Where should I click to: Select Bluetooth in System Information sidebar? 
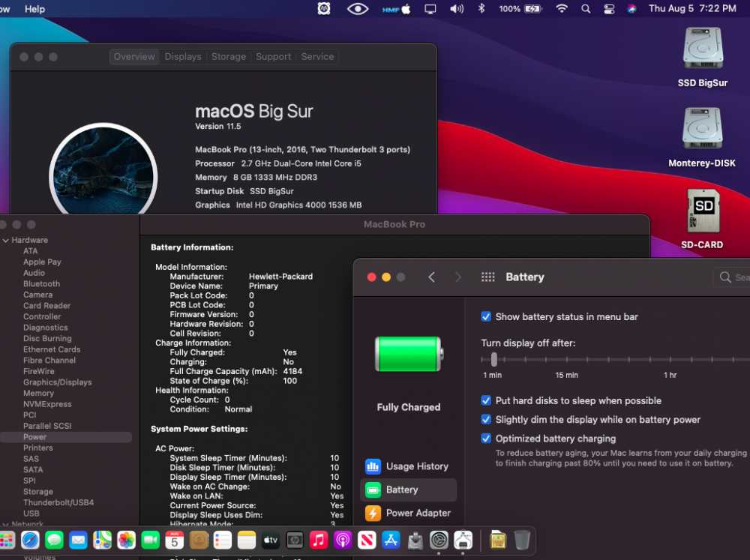pos(41,283)
